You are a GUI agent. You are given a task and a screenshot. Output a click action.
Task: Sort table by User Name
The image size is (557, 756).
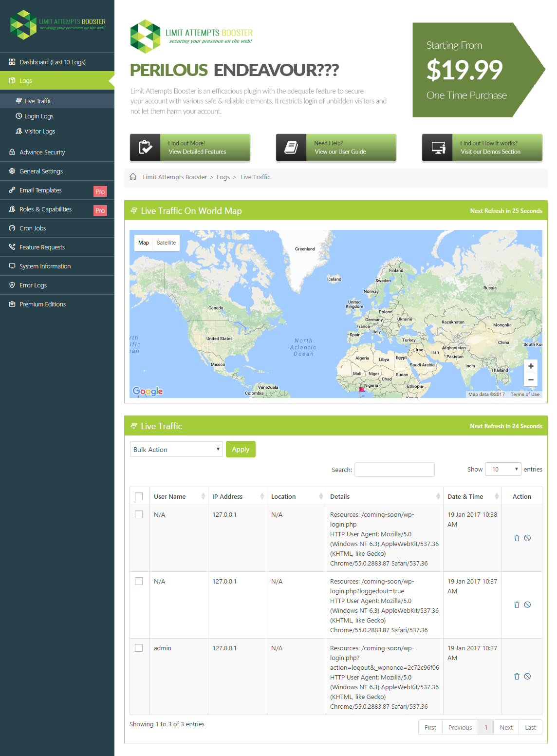pyautogui.click(x=179, y=496)
